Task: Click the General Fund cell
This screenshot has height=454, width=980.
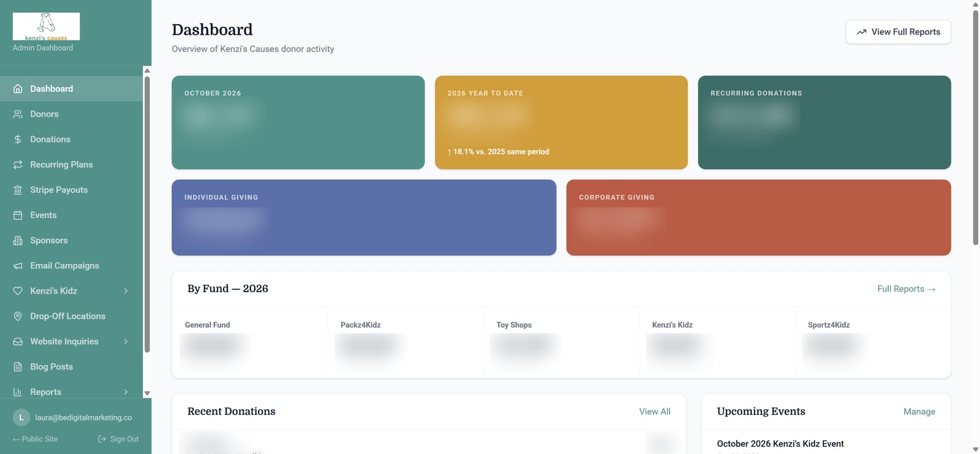Action: point(250,342)
